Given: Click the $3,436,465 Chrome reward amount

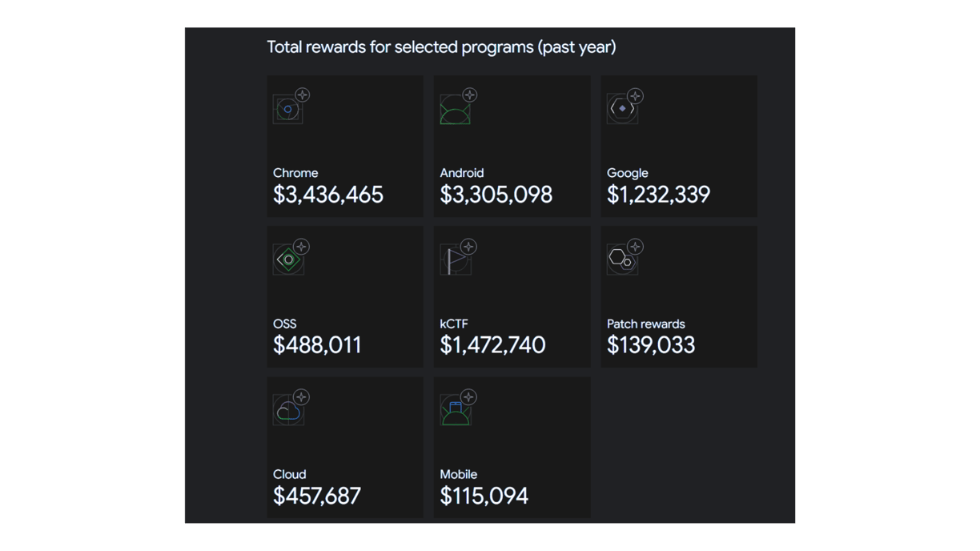Looking at the screenshot, I should [328, 195].
